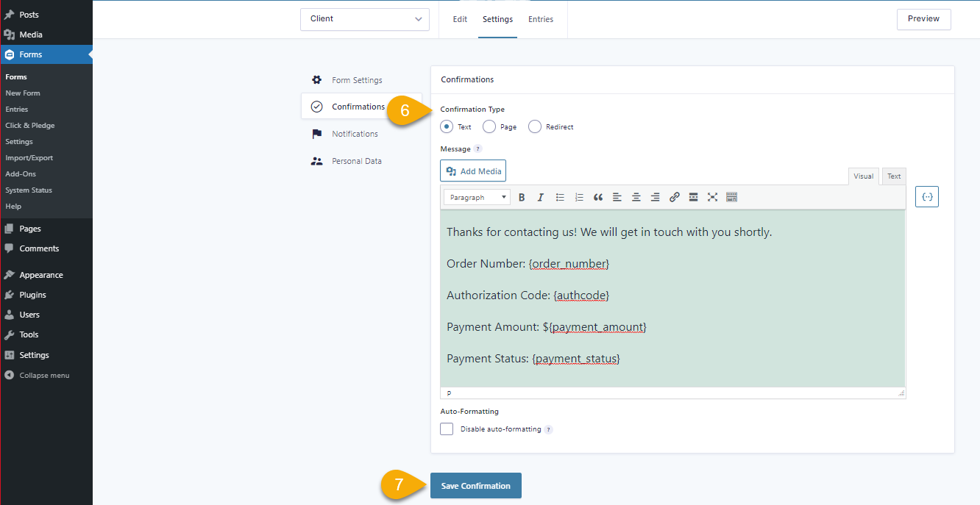Center align the message text
This screenshot has height=505, width=980.
pos(636,197)
